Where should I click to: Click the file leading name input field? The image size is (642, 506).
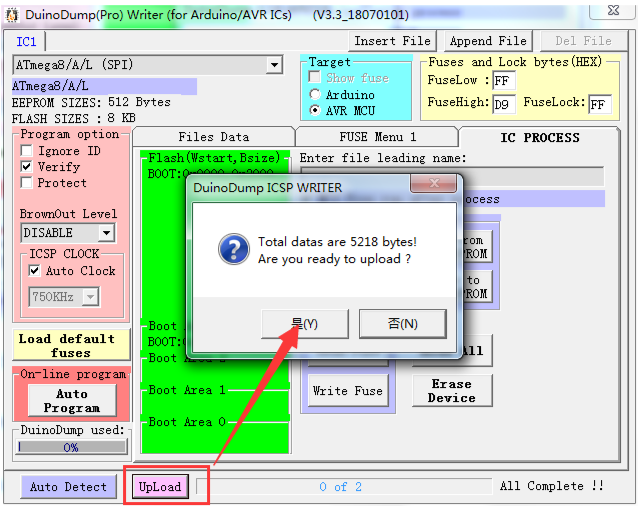click(452, 176)
